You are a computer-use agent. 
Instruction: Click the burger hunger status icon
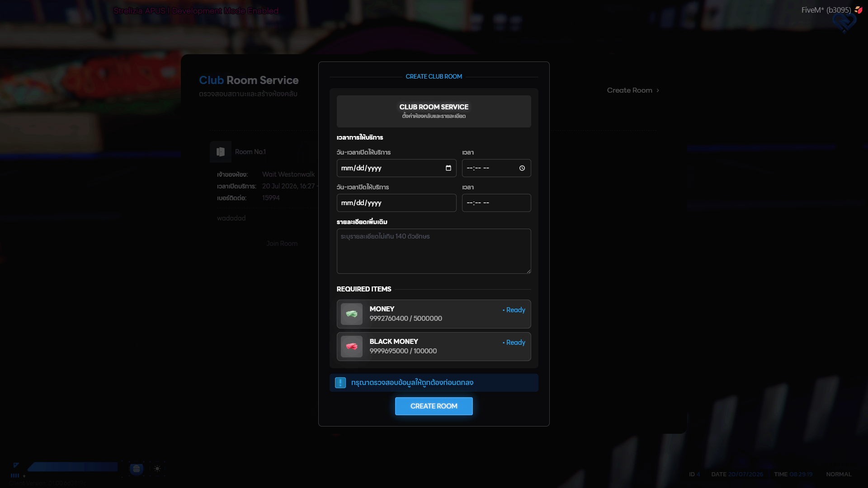(x=136, y=469)
